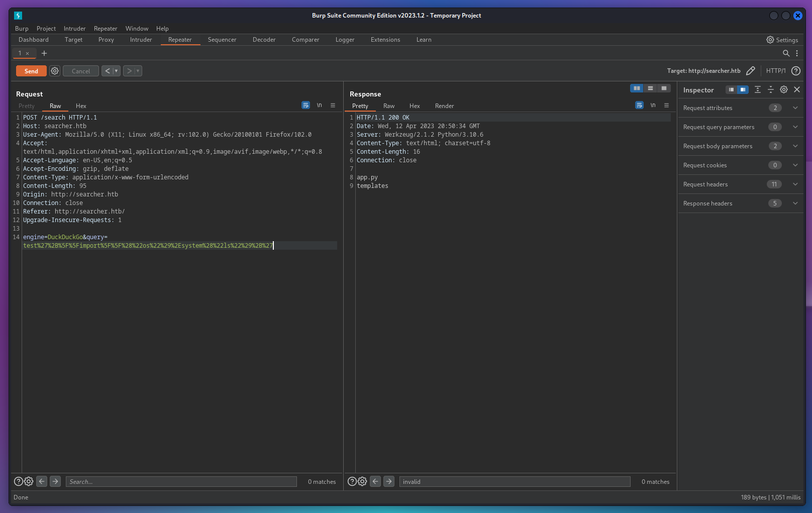Toggle request show non-printable chars
This screenshot has height=513, width=812.
pos(319,106)
